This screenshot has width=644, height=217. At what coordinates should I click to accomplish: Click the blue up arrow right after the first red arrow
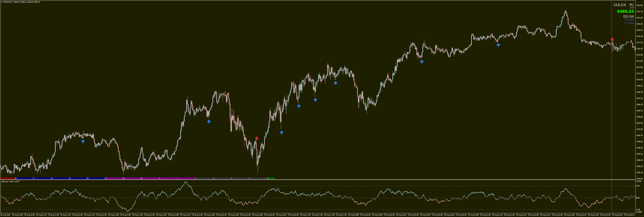click(281, 133)
